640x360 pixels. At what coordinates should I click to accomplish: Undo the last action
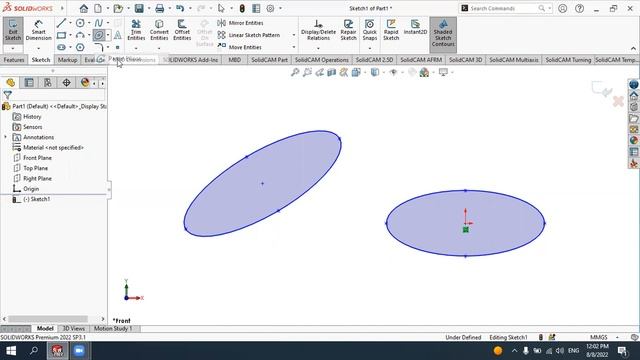point(180,8)
